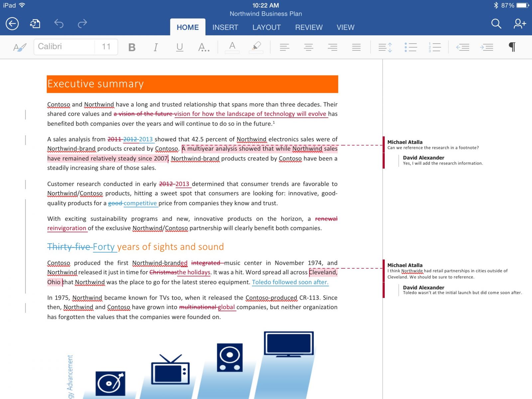Tap inserted text 'Toledo followed soon after.'
Screen dimensions: 532x399
(290, 282)
